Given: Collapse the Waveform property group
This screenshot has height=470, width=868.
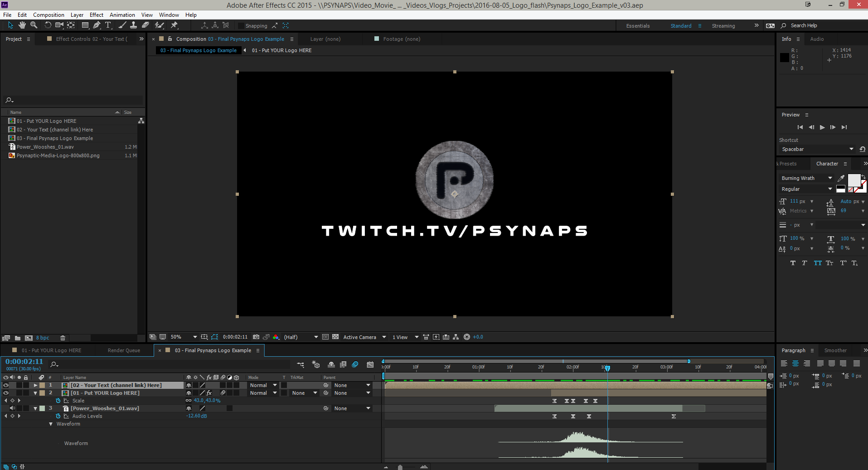Looking at the screenshot, I should tap(51, 424).
